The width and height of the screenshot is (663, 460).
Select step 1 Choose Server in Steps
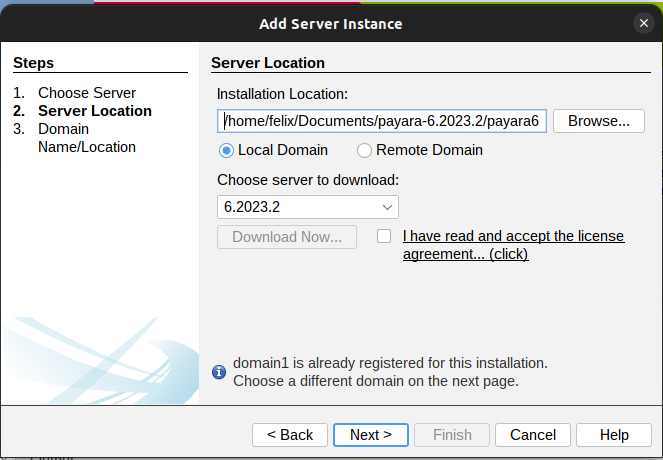point(86,93)
